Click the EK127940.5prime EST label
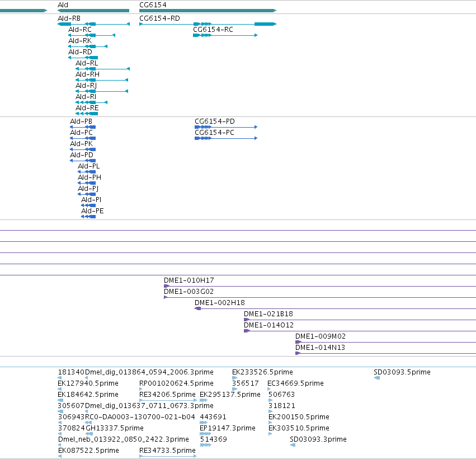Screen dimensions: 476x459 tap(88, 383)
